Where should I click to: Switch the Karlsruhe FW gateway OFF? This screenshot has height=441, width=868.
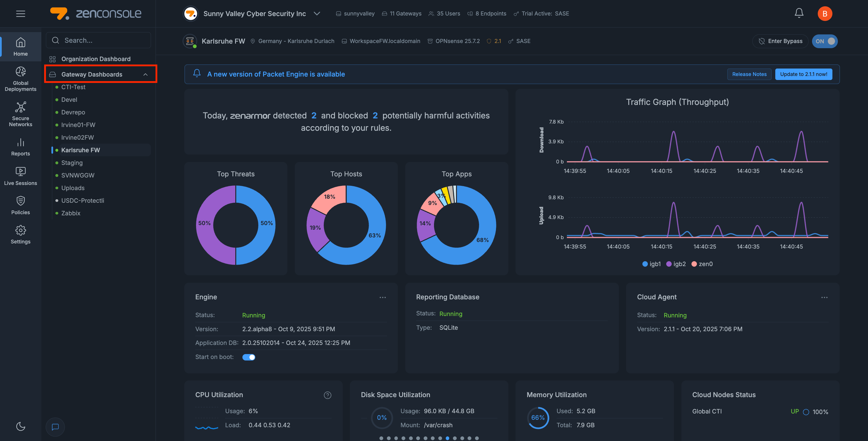(825, 41)
